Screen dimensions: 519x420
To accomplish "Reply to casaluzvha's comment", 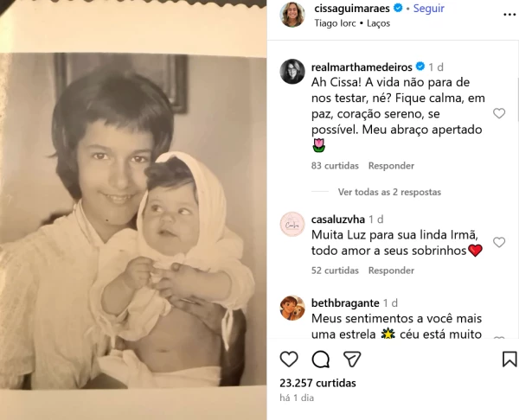I will click(x=391, y=270).
